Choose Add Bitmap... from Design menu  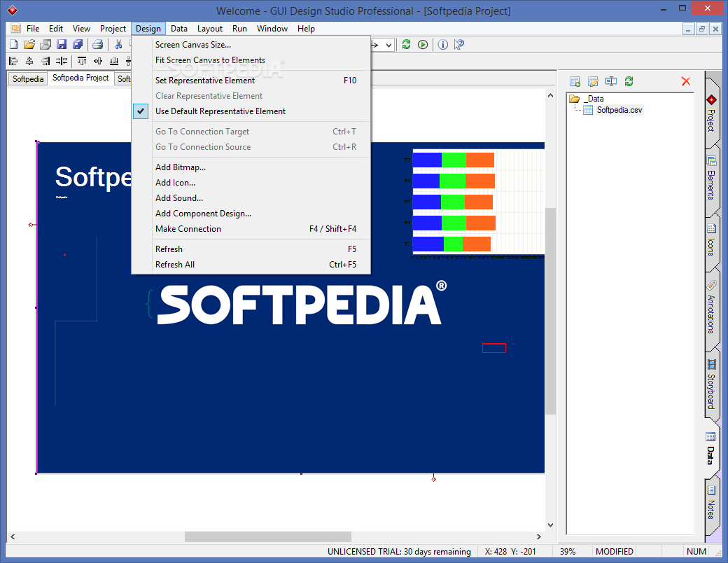point(251,167)
